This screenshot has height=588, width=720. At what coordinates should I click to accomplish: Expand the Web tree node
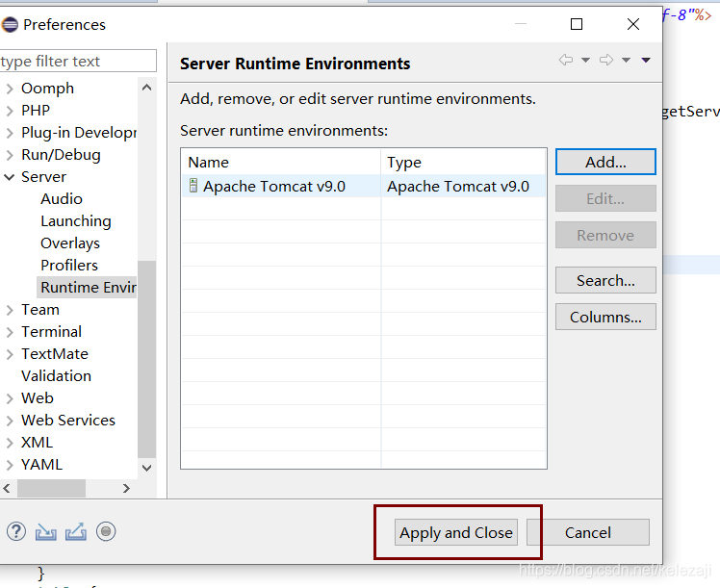(10, 398)
